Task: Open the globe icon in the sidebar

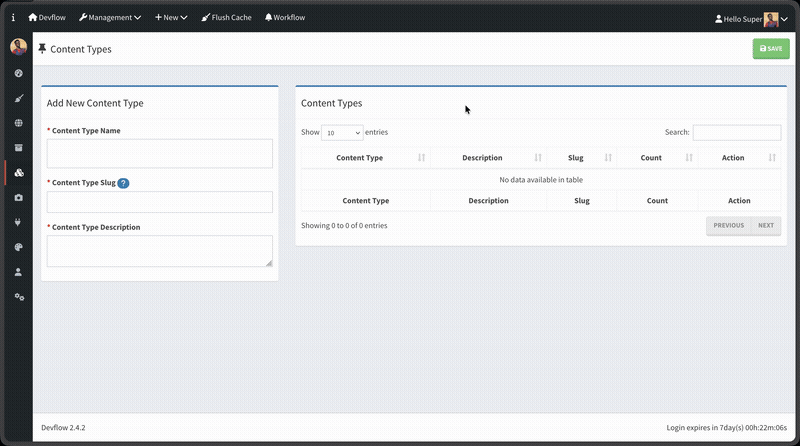Action: pyautogui.click(x=18, y=123)
